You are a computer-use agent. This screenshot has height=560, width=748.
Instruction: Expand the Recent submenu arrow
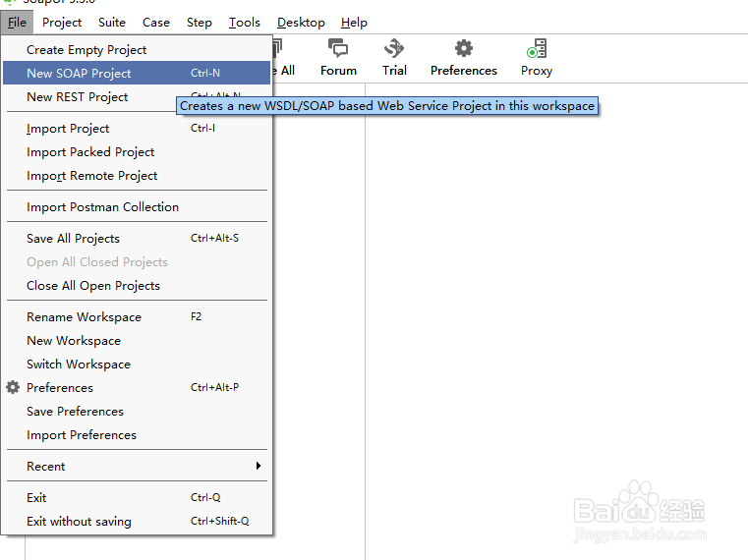(x=259, y=466)
